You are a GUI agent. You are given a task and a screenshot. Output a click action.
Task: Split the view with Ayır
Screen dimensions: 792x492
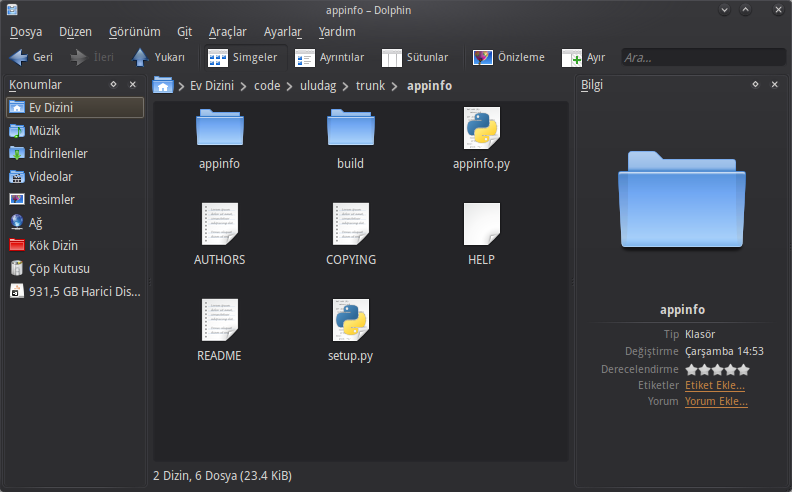(583, 58)
